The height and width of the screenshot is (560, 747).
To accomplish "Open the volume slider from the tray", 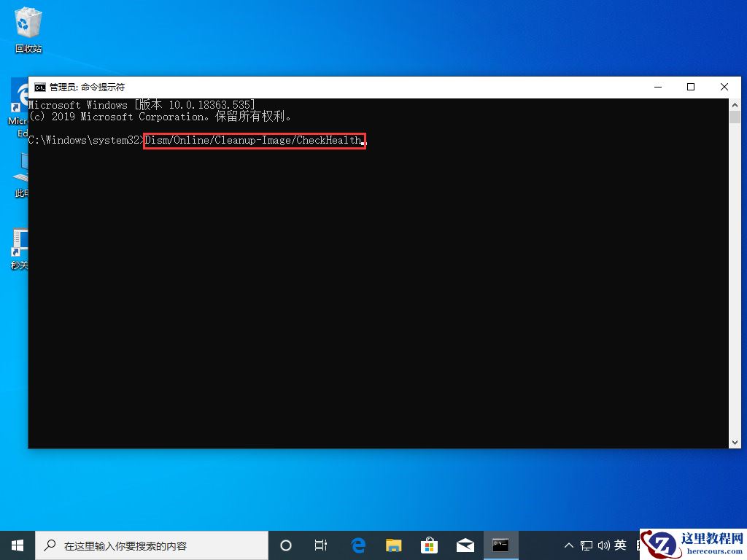I will (x=602, y=545).
